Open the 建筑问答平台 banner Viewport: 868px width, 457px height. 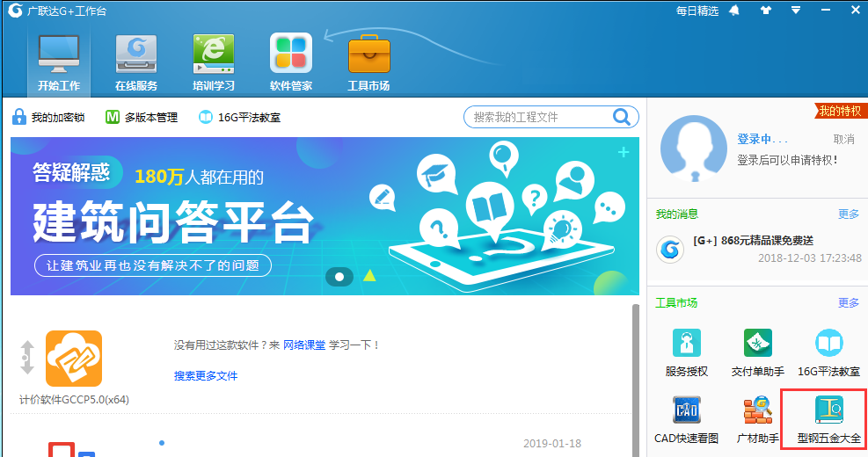tap(325, 216)
